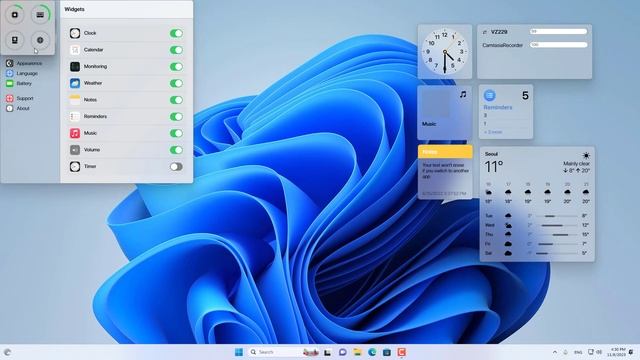
Task: Click the yellow Notes widget header
Action: pyautogui.click(x=445, y=151)
